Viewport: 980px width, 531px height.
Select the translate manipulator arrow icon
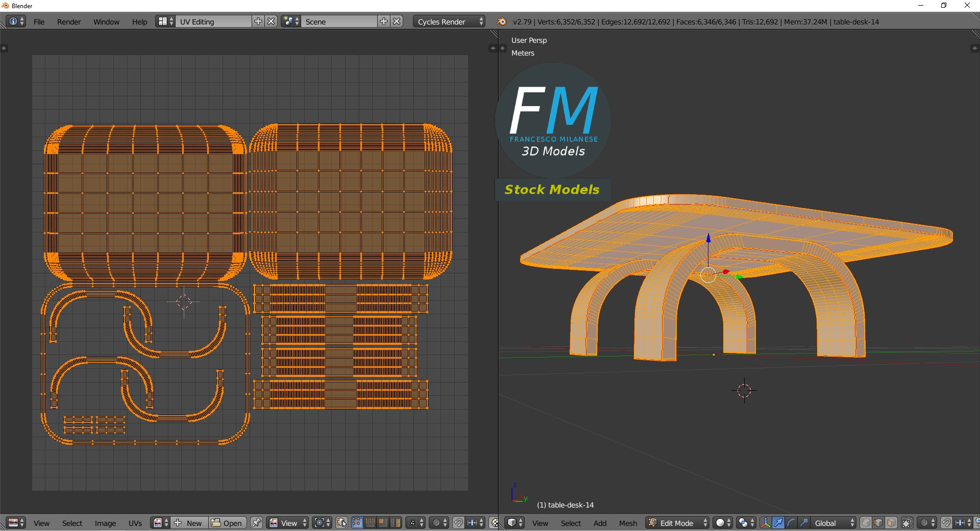[x=778, y=523]
